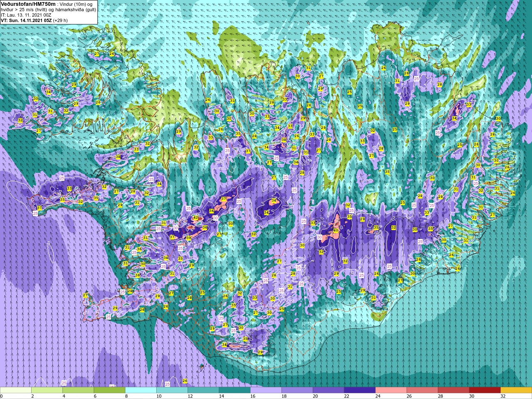Click the pink 24–26 m/s legend swatch
The width and height of the screenshot is (532, 399).
point(391,390)
